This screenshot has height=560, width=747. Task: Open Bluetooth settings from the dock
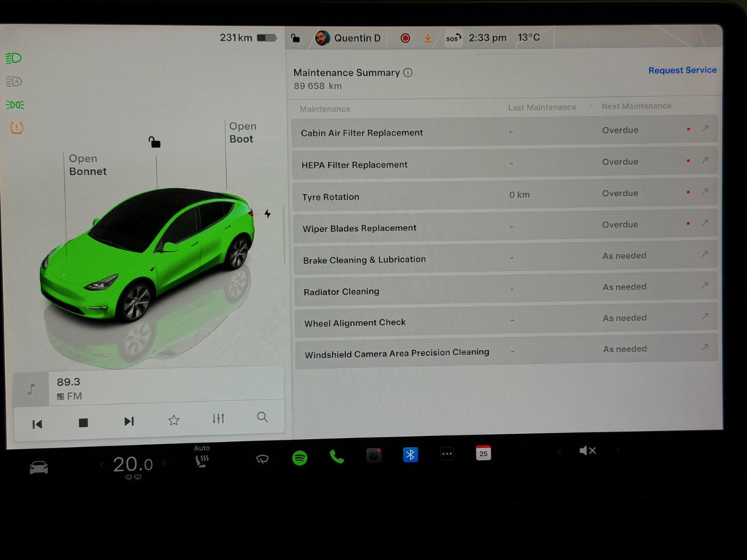coord(409,454)
